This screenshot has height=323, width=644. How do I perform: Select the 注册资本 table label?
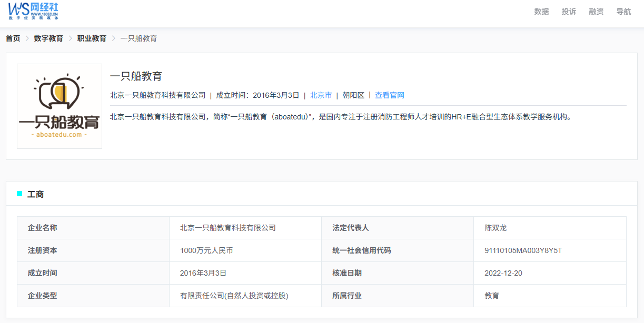click(43, 250)
